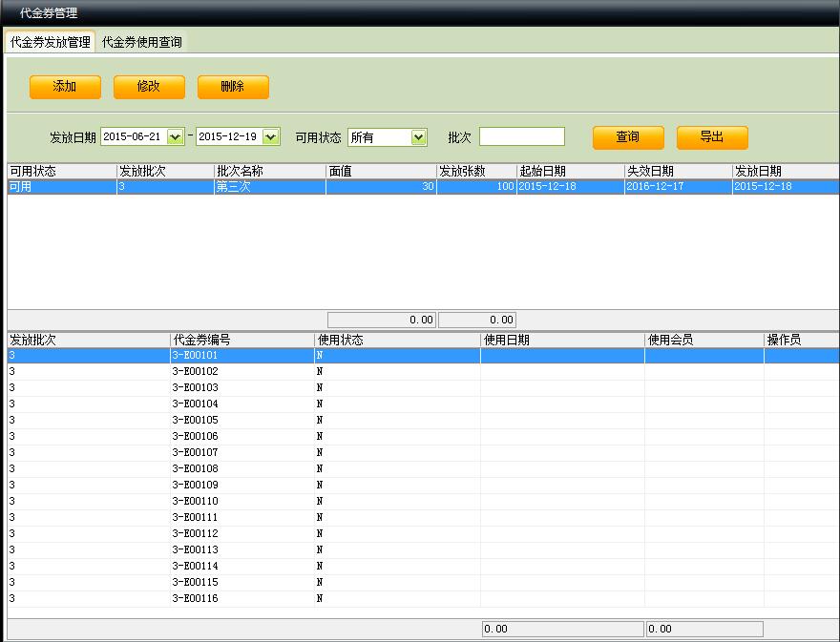Click 2016-12-17 expiry date cell
The image size is (840, 642).
[679, 187]
